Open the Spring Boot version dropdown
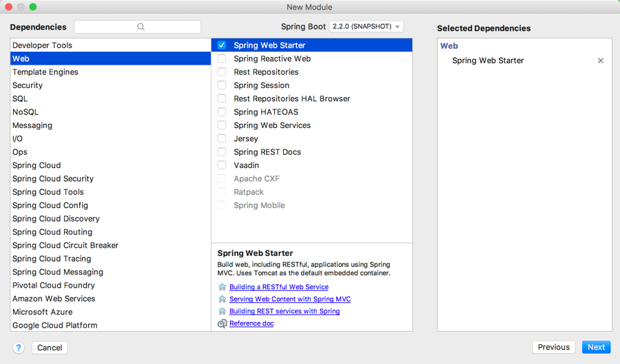Viewport: 620px width, 364px height. coord(366,27)
